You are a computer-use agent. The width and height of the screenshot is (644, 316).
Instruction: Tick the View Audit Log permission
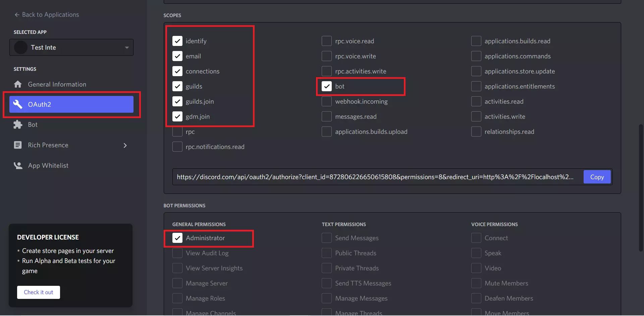(x=177, y=253)
